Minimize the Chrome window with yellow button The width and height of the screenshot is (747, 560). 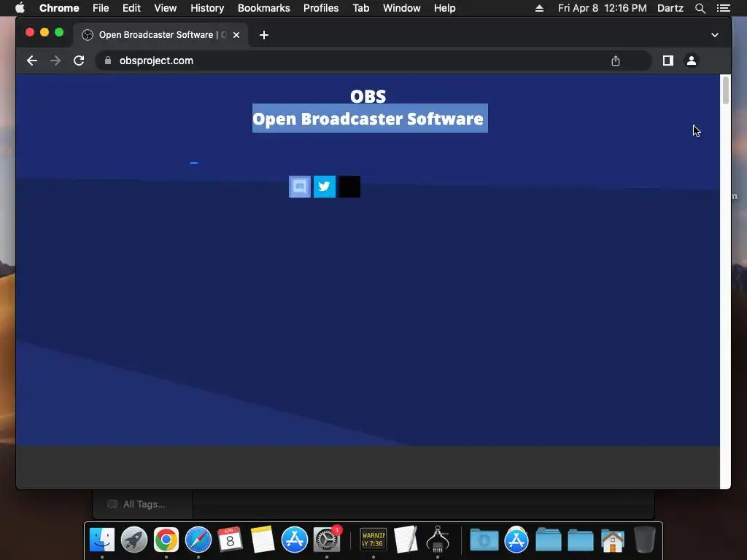pos(44,32)
